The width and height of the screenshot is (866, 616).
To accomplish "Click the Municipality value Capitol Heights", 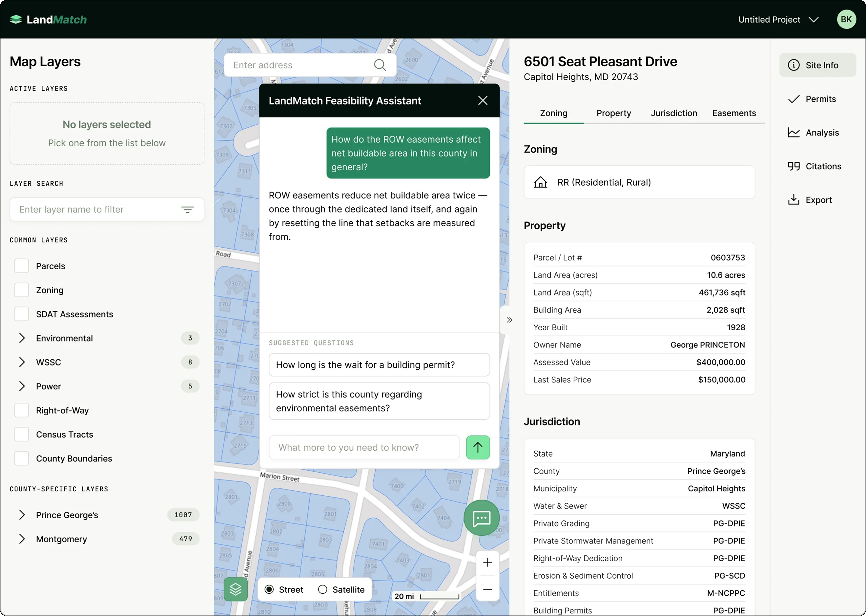I will click(x=716, y=488).
